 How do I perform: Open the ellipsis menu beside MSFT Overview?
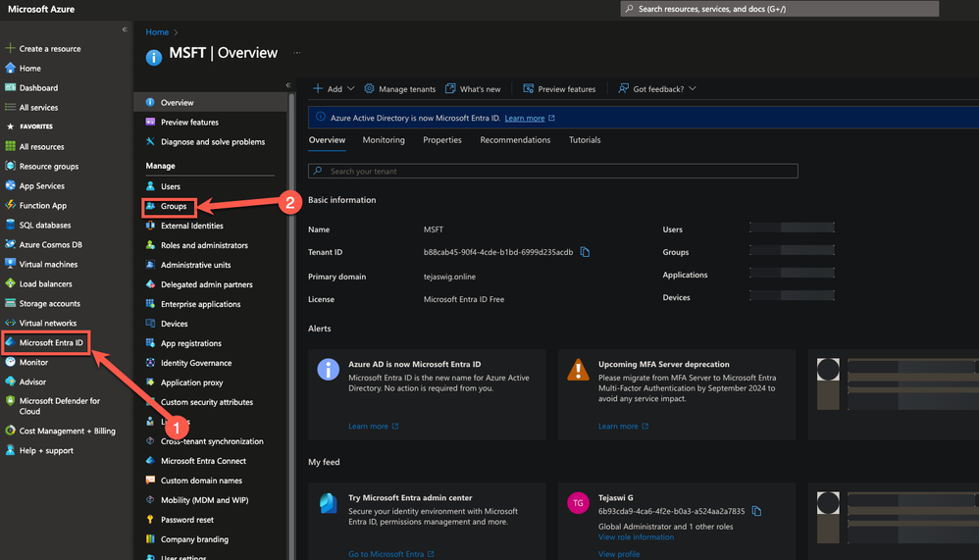point(297,53)
